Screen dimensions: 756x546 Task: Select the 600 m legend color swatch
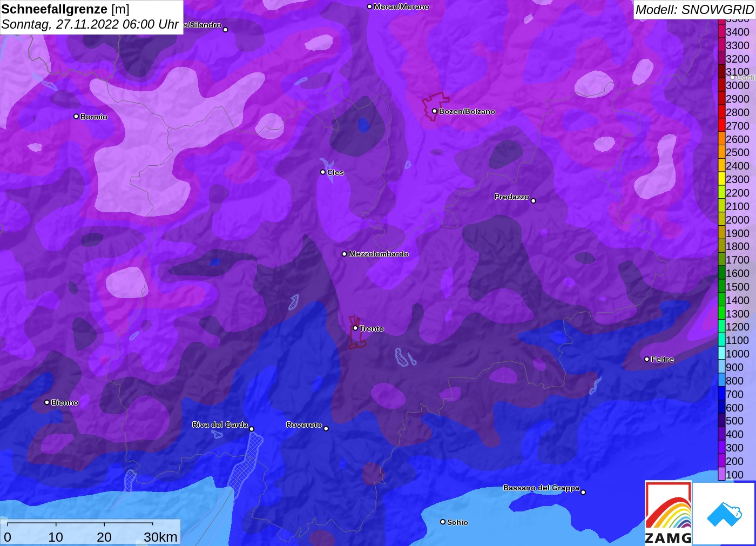tap(721, 407)
